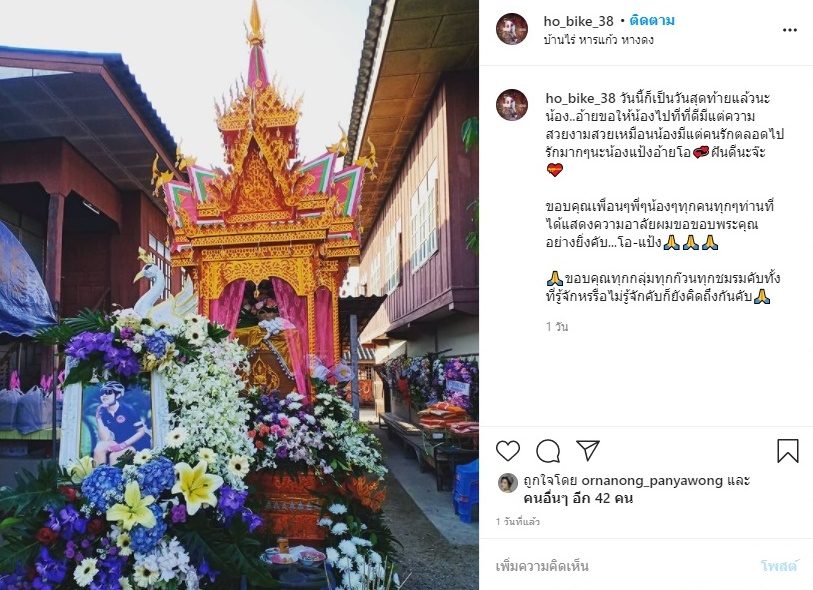This screenshot has height=590, width=813.
Task: Open ho_bike_38 username in post header
Action: pyautogui.click(x=578, y=21)
